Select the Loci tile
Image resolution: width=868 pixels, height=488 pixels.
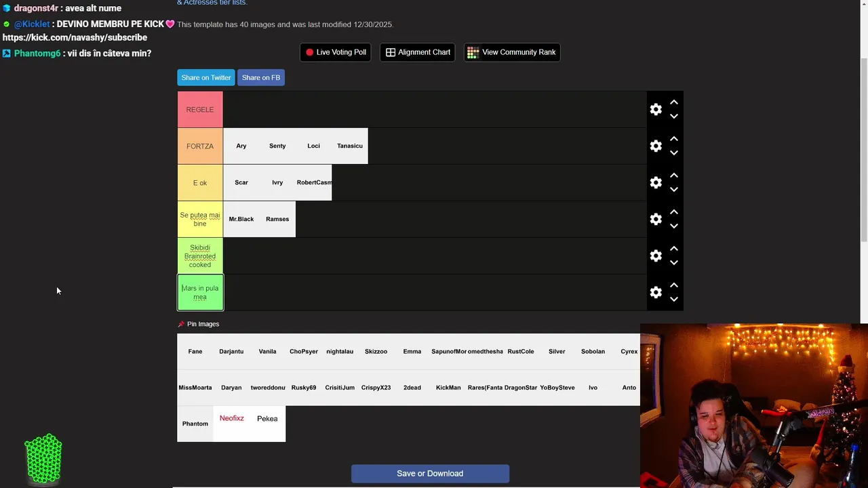(x=313, y=146)
